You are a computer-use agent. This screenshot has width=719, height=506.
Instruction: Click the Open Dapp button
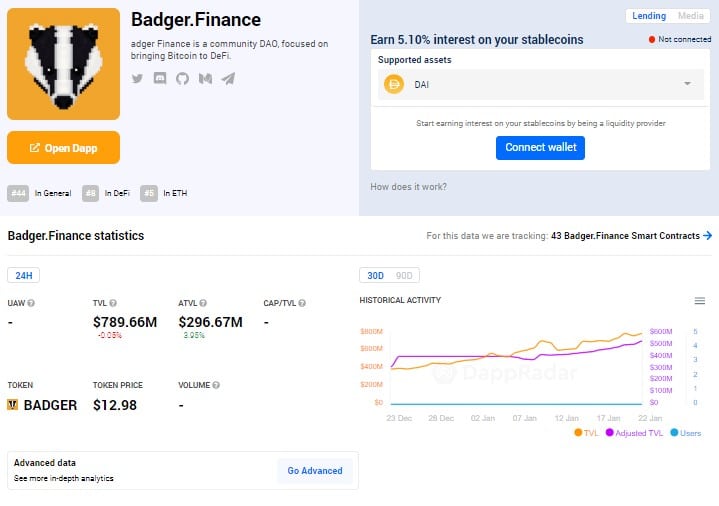click(63, 148)
